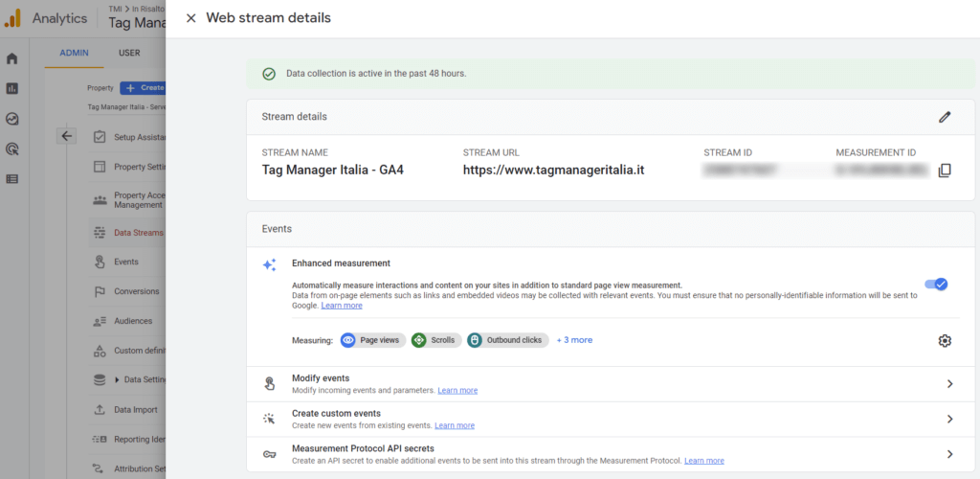This screenshot has width=980, height=479.
Task: Open Custom definitions menu item
Action: (x=127, y=351)
